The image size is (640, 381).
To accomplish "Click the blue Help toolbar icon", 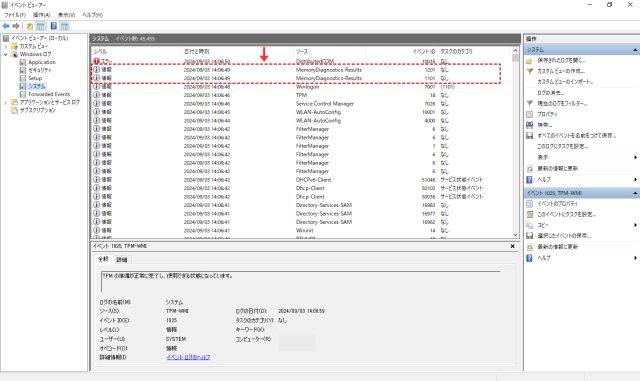I will click(x=53, y=26).
